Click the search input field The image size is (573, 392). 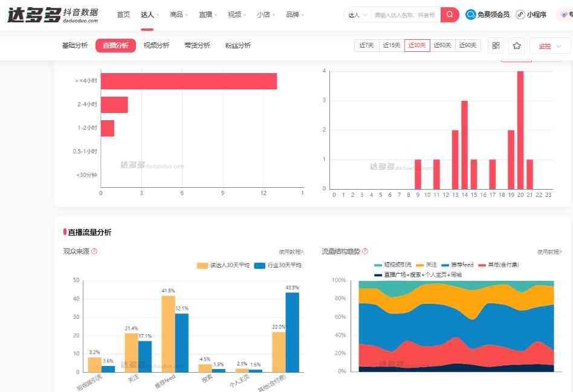click(404, 15)
